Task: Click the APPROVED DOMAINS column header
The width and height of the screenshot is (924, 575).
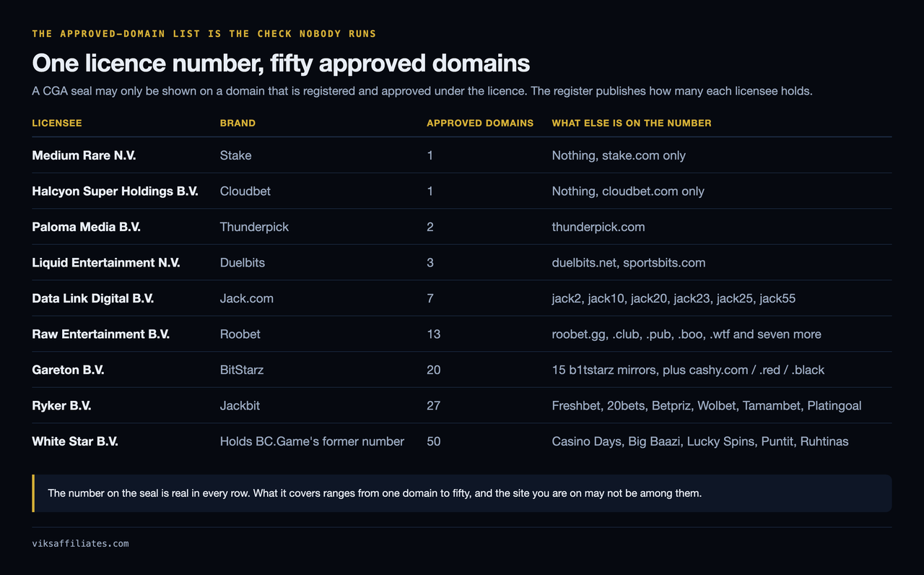Action: coord(480,124)
